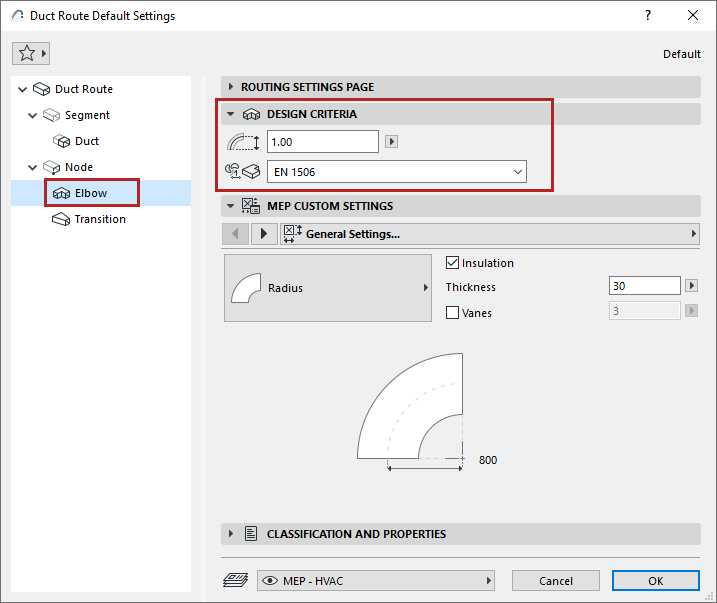Click the Default label at top right
The width and height of the screenshot is (717, 603).
[682, 54]
